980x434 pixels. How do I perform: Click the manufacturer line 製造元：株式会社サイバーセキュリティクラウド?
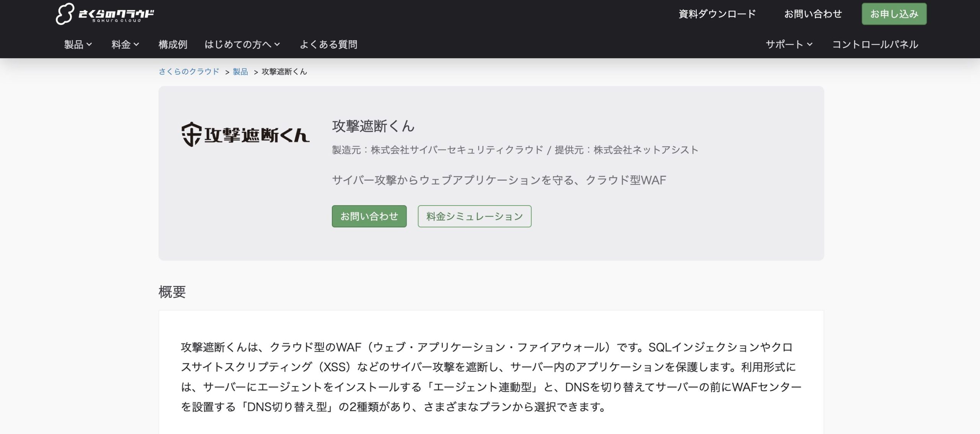(437, 150)
